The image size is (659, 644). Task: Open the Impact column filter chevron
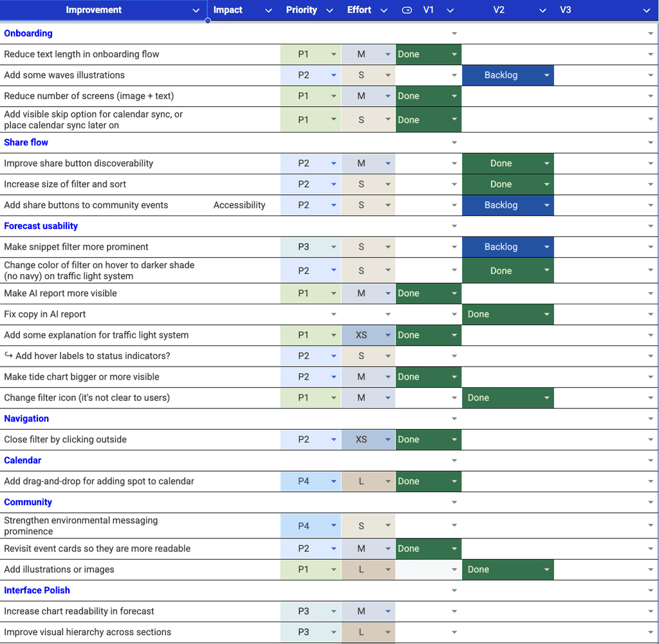[x=268, y=10]
